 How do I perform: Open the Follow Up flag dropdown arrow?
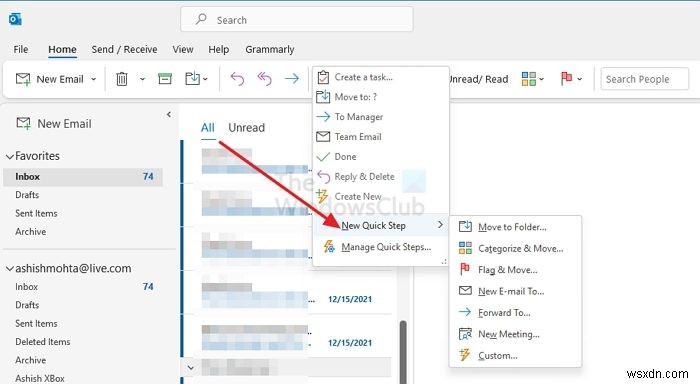[x=579, y=79]
